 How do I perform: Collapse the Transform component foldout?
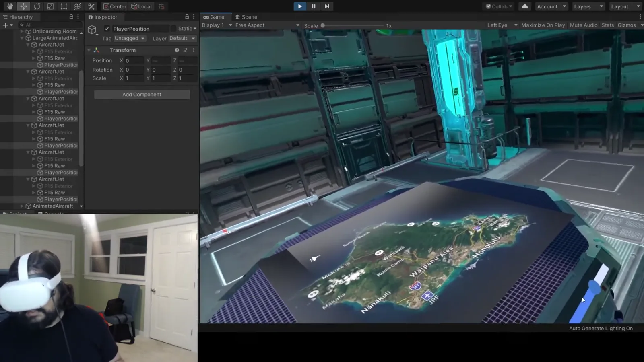89,50
